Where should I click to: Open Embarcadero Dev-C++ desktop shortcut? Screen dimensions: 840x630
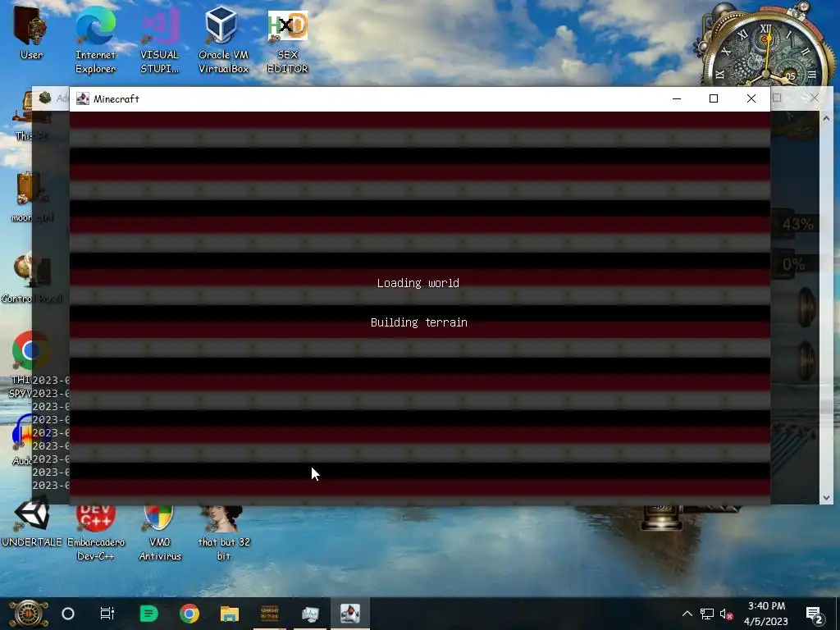pos(95,532)
